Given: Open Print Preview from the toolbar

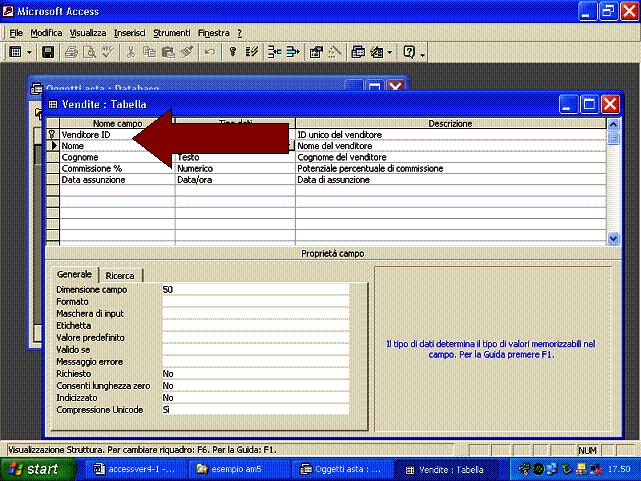Looking at the screenshot, I should coord(89,52).
